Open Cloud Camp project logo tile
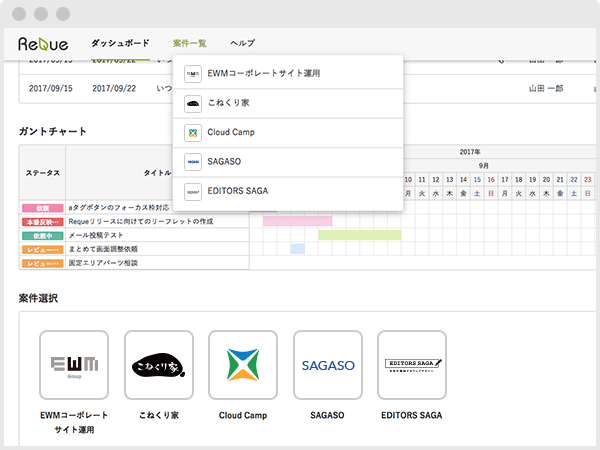 click(x=243, y=365)
